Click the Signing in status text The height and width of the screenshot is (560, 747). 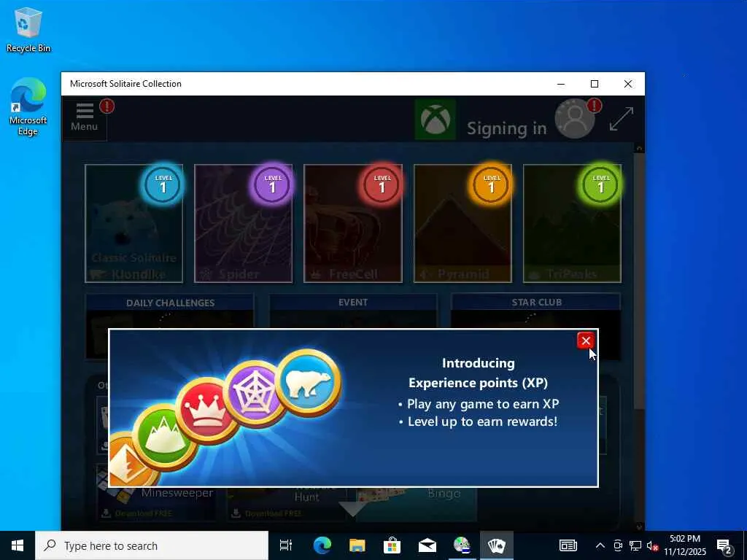506,128
